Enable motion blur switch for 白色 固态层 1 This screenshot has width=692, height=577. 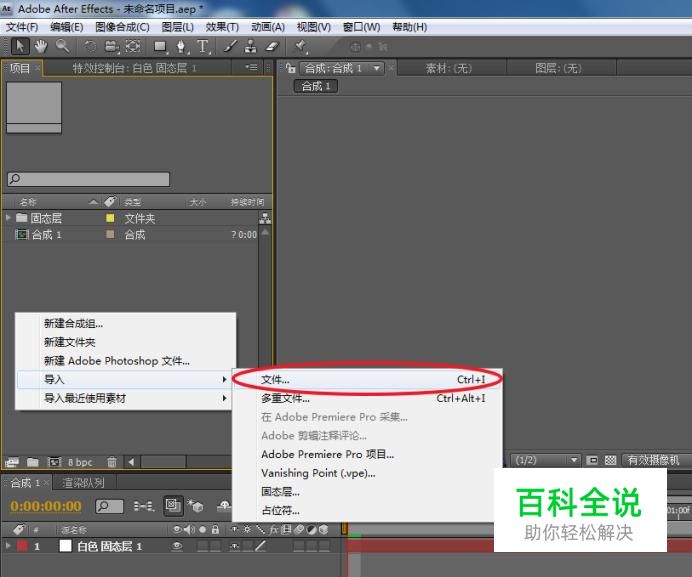tap(299, 547)
